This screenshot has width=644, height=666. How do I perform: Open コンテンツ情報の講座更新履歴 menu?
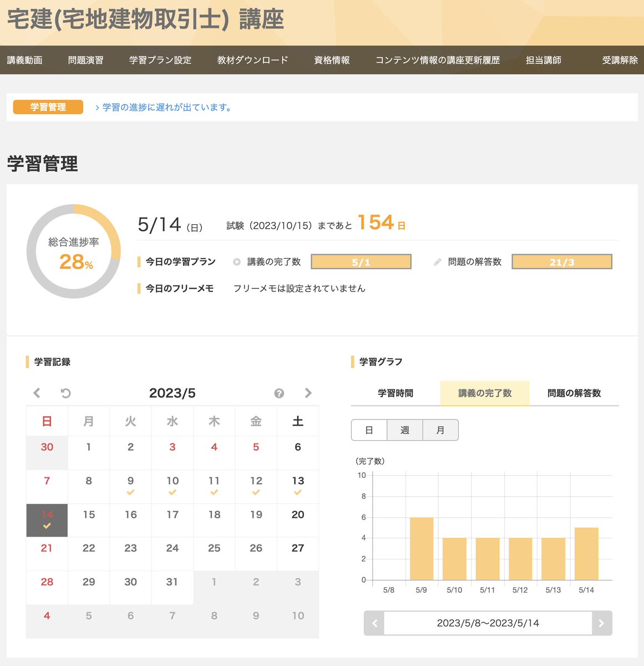click(438, 60)
